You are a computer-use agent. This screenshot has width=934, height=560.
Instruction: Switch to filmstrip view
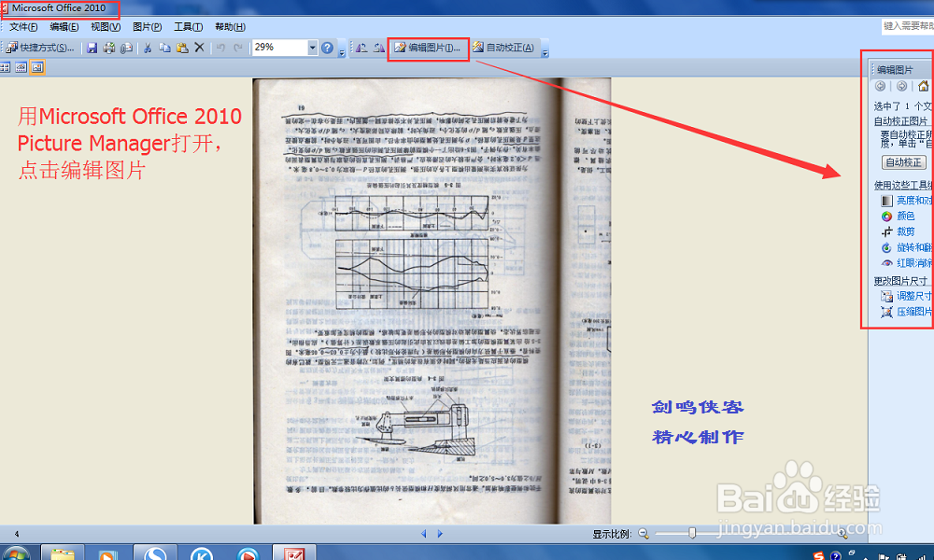click(x=21, y=68)
